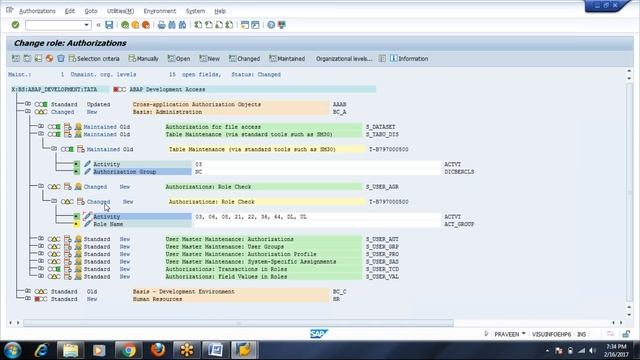The height and width of the screenshot is (360, 640).
Task: Click vertical scrollbar down arrow at bottom
Action: (629, 315)
